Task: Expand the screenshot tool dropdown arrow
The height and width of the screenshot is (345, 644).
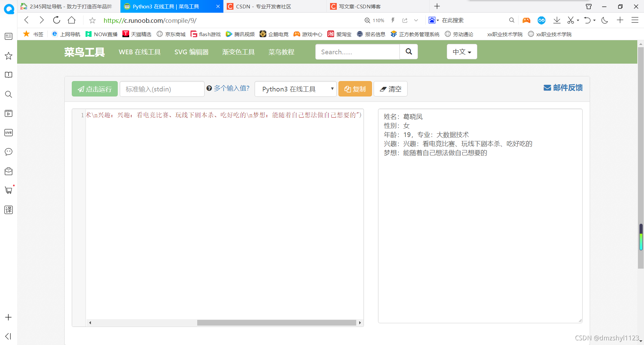Action: [x=578, y=20]
